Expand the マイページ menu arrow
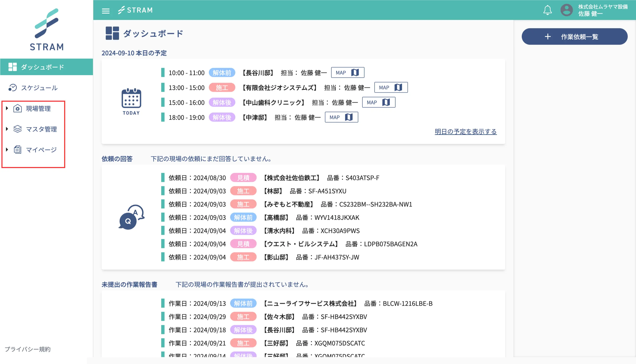Image resolution: width=636 pixels, height=364 pixels. tap(7, 149)
